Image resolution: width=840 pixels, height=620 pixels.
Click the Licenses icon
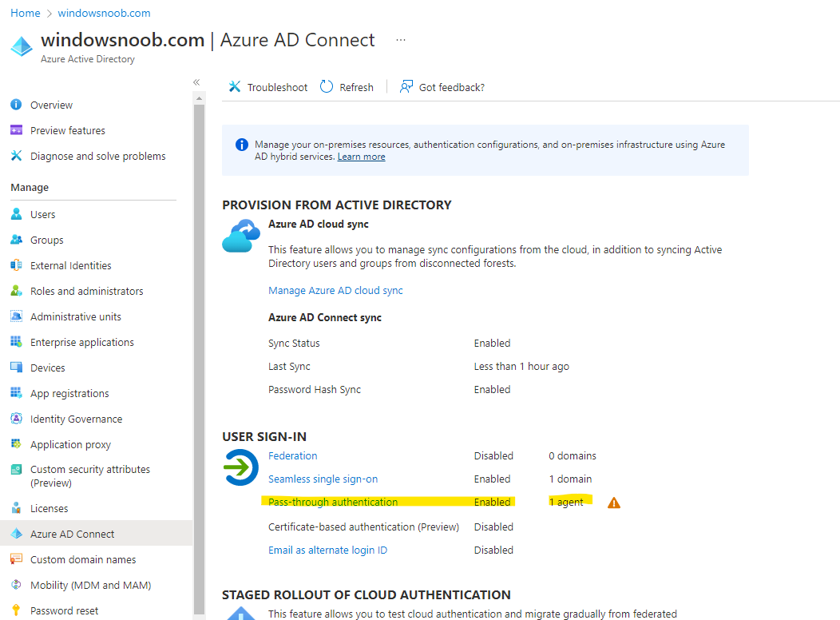click(x=16, y=508)
